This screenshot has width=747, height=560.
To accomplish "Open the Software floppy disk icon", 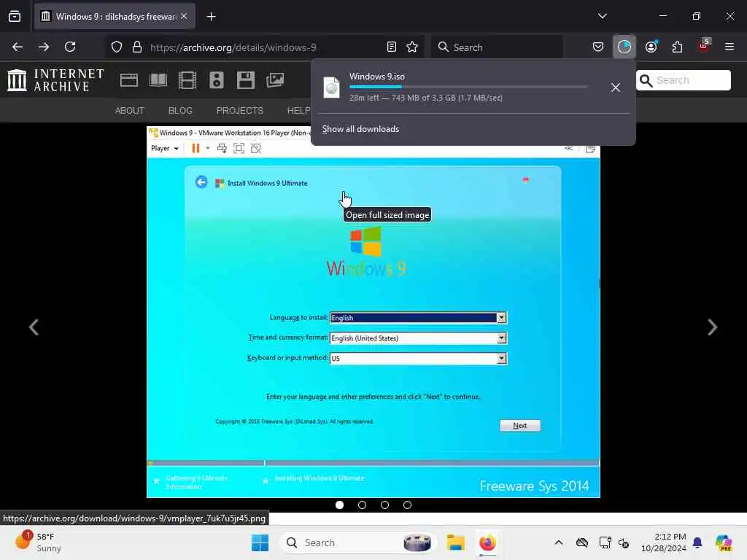I will click(x=246, y=80).
